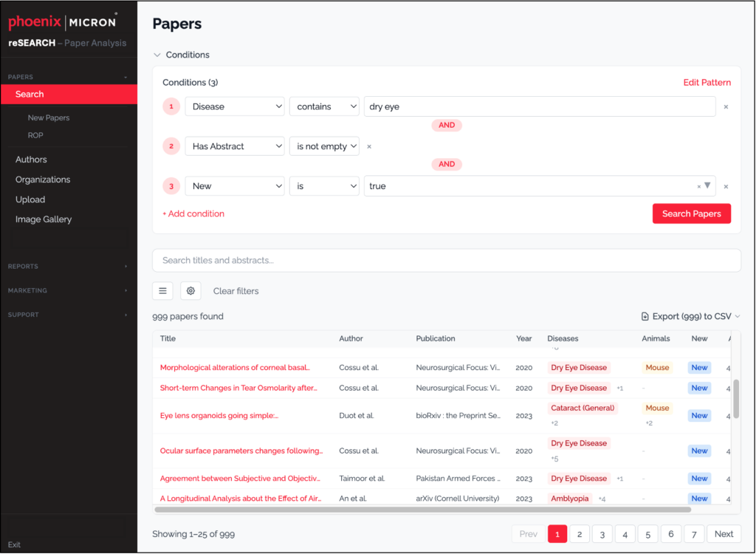Open table settings gear icon

point(190,291)
